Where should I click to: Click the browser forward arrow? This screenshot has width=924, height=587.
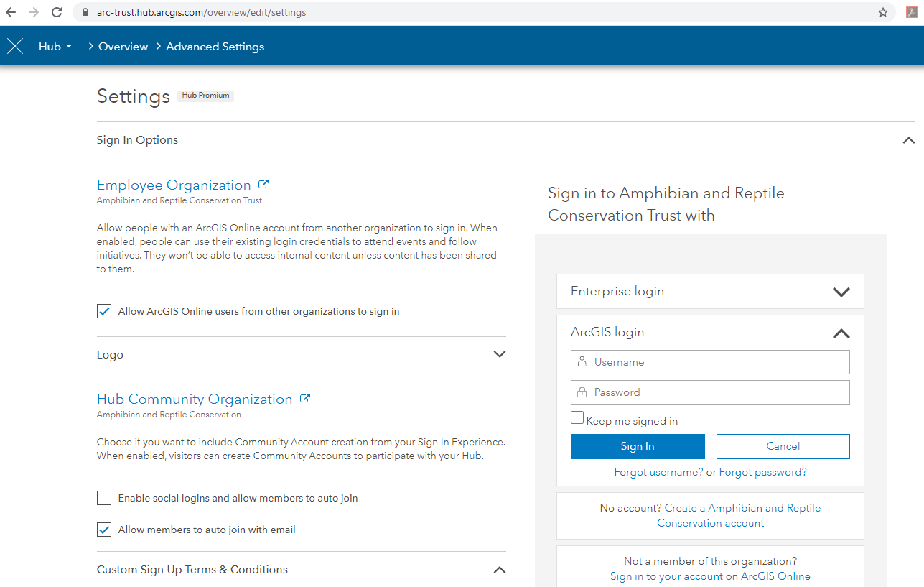click(34, 12)
